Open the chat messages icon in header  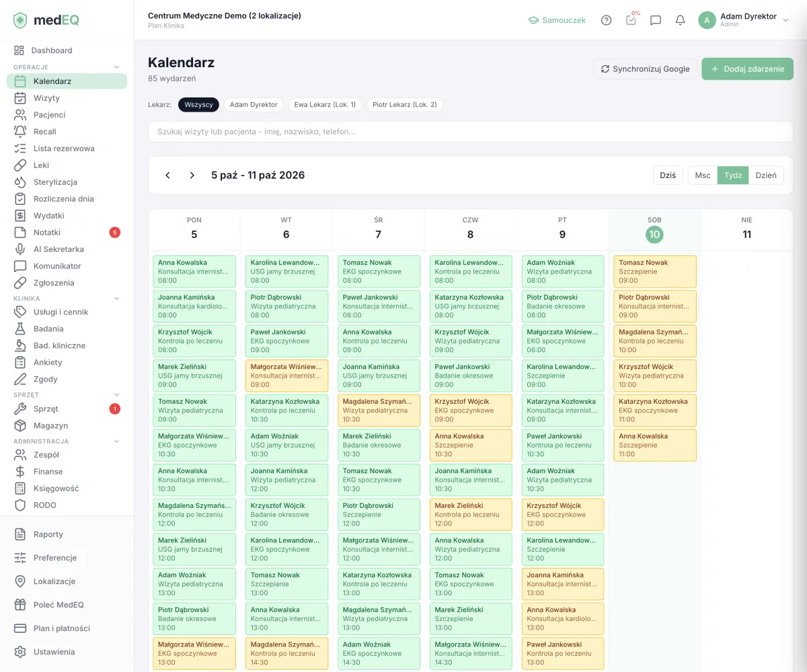(656, 20)
